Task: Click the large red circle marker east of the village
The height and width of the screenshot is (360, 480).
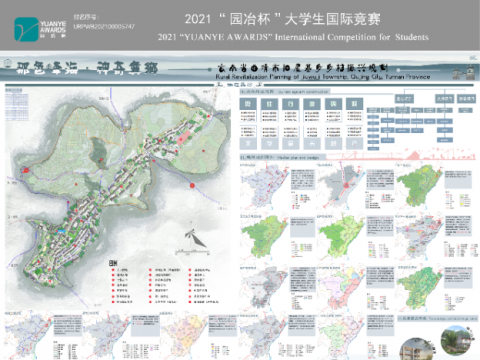Action: [x=192, y=185]
